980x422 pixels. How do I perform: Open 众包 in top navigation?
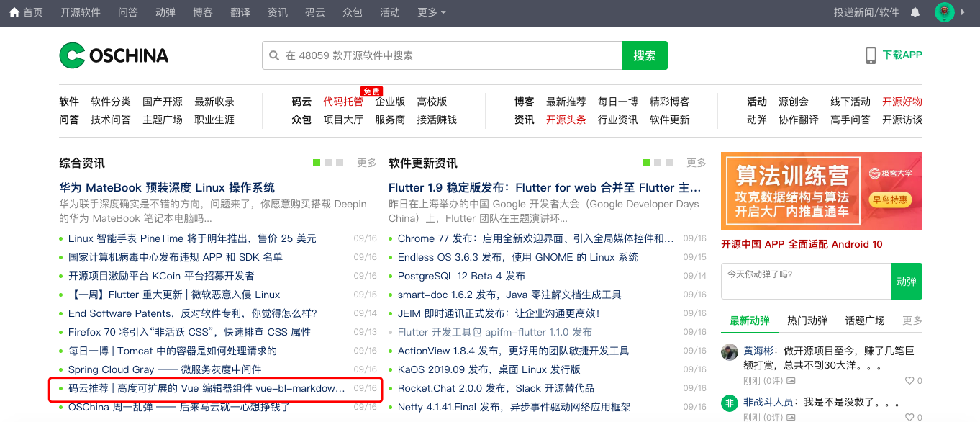353,12
